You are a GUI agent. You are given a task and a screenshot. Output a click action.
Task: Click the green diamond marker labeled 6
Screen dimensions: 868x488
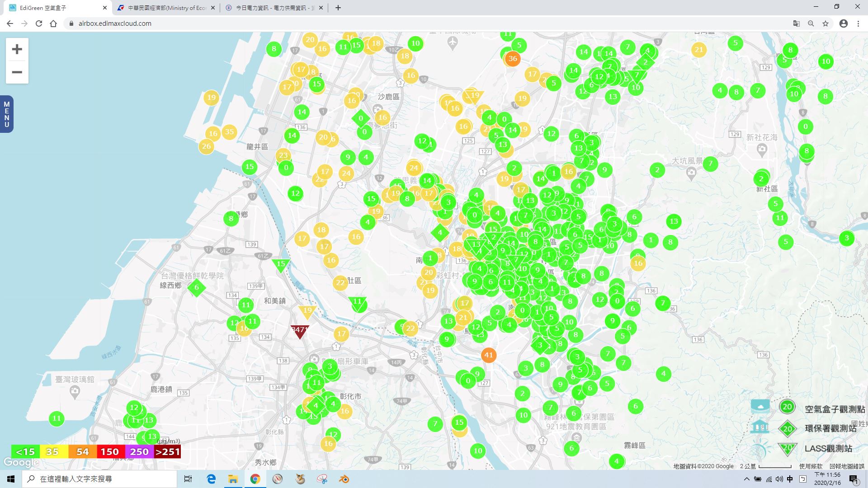196,287
